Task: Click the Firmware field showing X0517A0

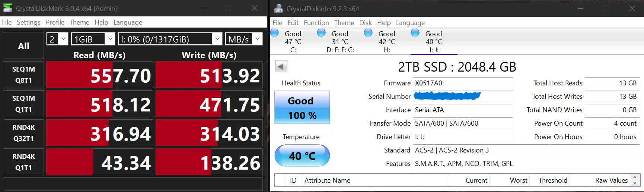Action: [463, 83]
